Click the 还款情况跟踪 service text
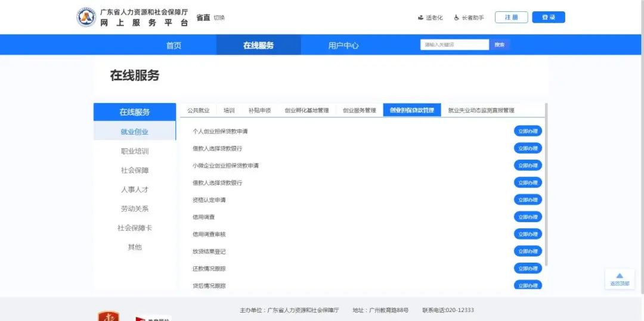Image resolution: width=644 pixels, height=321 pixels. (209, 269)
